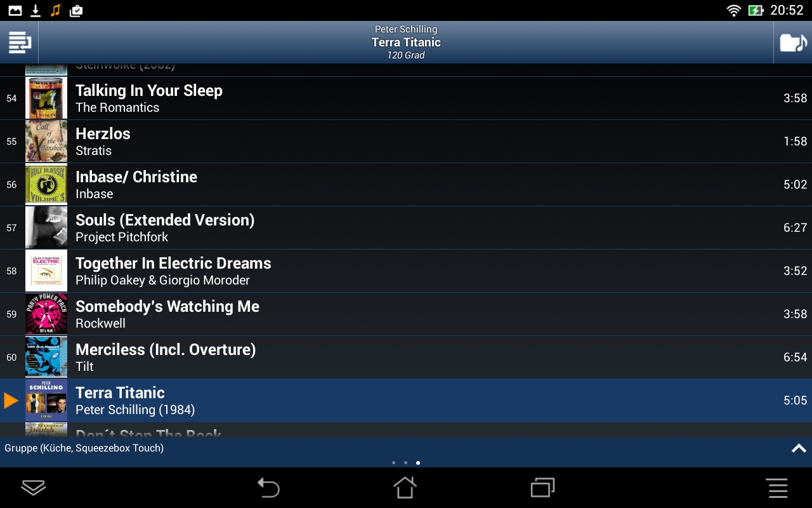This screenshot has width=812, height=508.
Task: Tap the Android back navigation button
Action: (268, 488)
